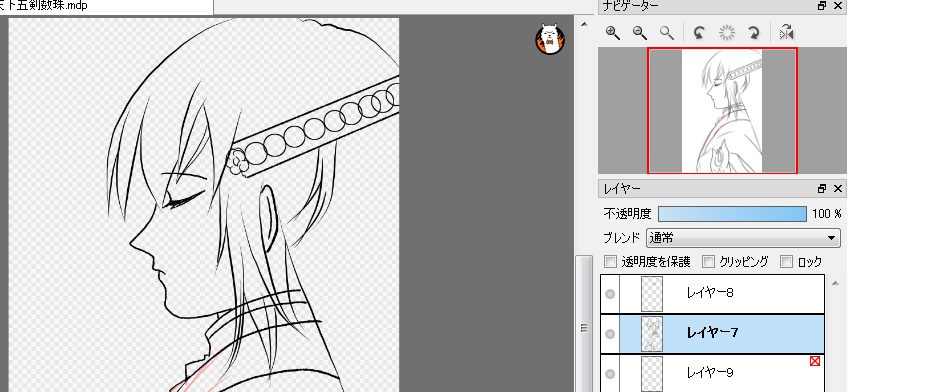Close the レイヤー panel

pyautogui.click(x=837, y=189)
